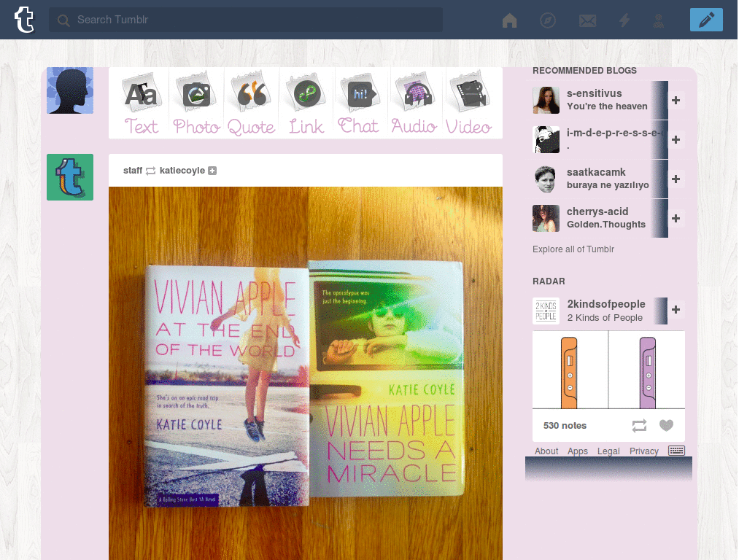Follow 2kindsofpeople via the plus button

(x=676, y=310)
